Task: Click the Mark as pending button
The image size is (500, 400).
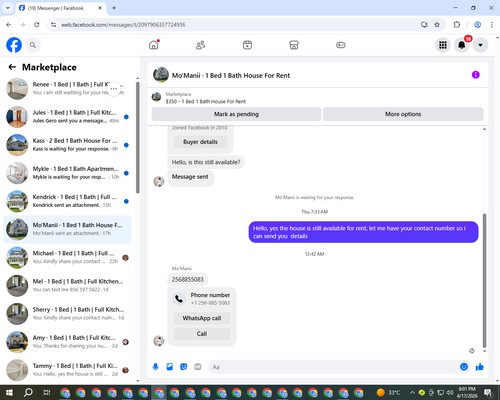Action: tap(236, 114)
